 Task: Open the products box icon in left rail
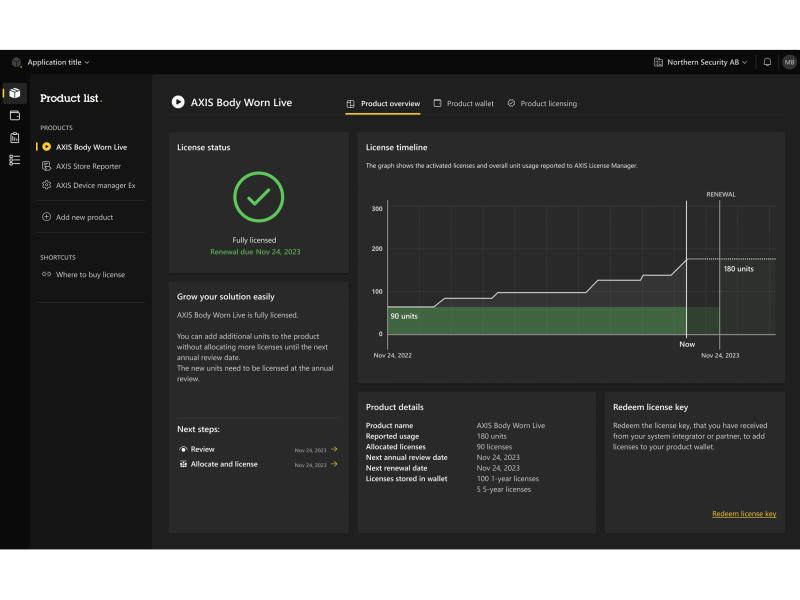[x=15, y=93]
